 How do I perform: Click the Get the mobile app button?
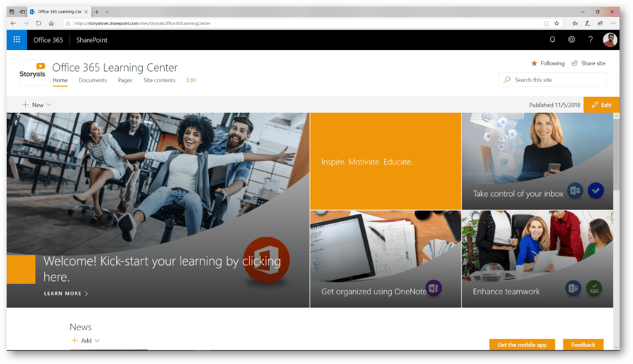(x=522, y=344)
